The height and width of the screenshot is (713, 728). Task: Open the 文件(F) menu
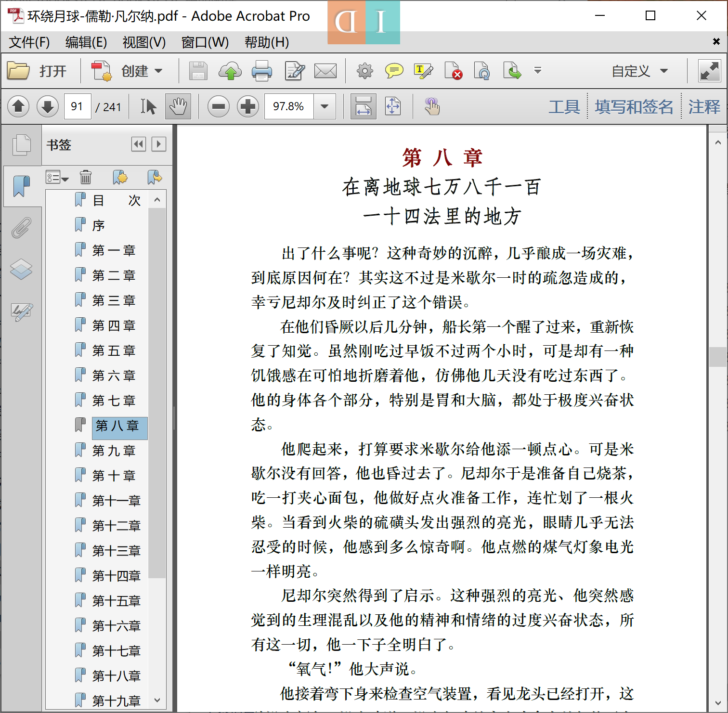tap(29, 42)
